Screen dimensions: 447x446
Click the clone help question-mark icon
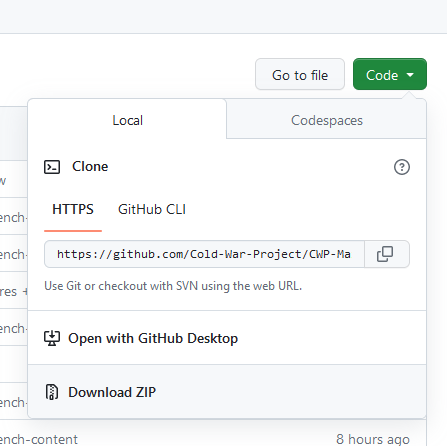tap(402, 167)
